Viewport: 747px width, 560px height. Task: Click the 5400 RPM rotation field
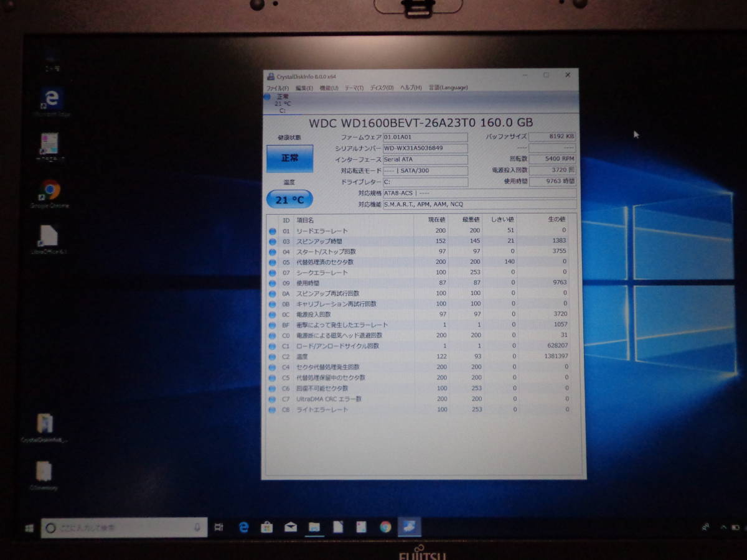[553, 159]
